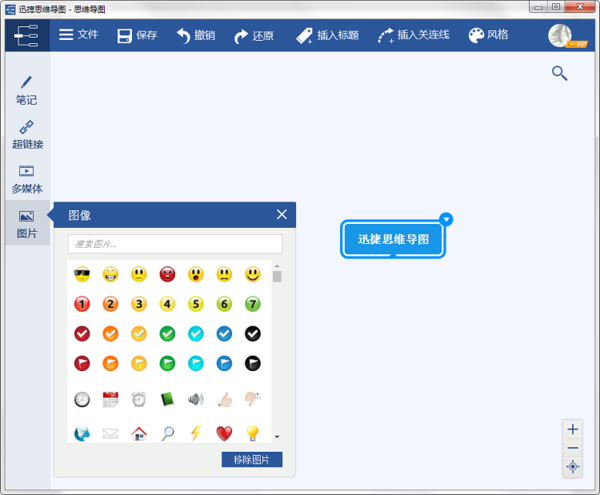Insert the magnifying glass image icon
600x495 pixels.
(x=167, y=434)
